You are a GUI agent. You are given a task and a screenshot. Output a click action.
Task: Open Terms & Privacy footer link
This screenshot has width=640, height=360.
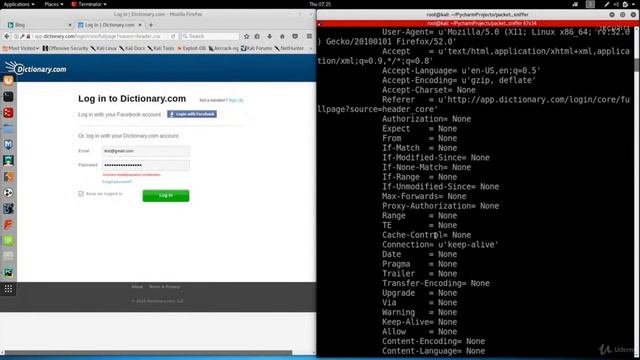point(164,287)
